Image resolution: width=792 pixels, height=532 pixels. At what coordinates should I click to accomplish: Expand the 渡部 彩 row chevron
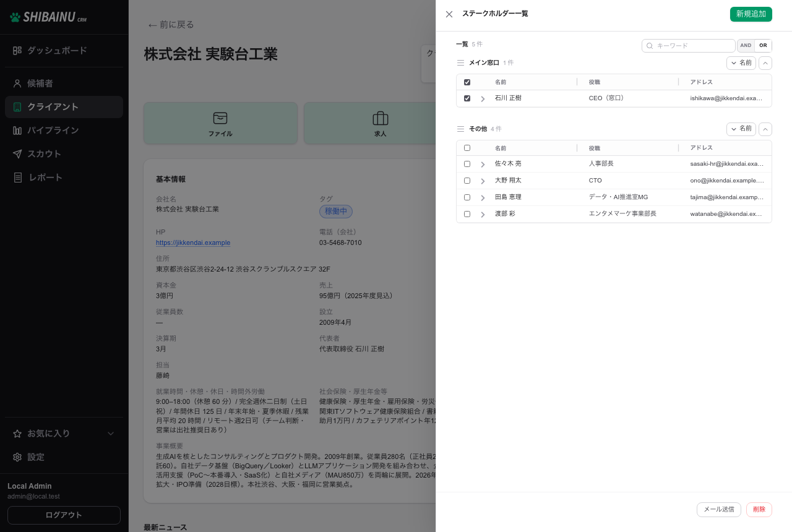pos(483,215)
